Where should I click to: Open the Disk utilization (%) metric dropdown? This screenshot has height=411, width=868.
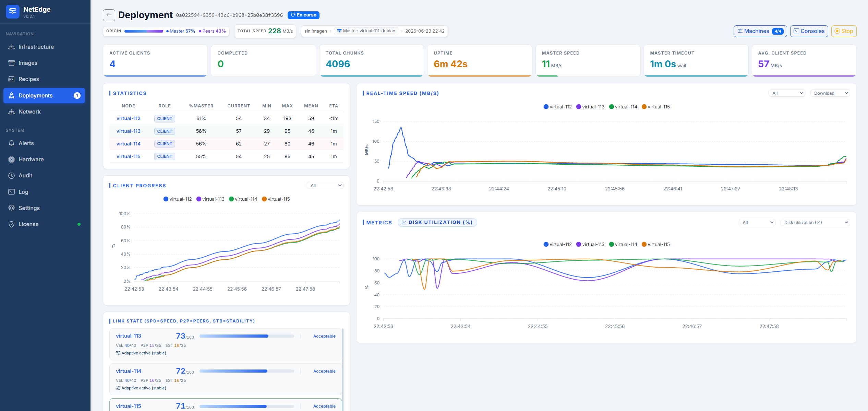coord(815,223)
